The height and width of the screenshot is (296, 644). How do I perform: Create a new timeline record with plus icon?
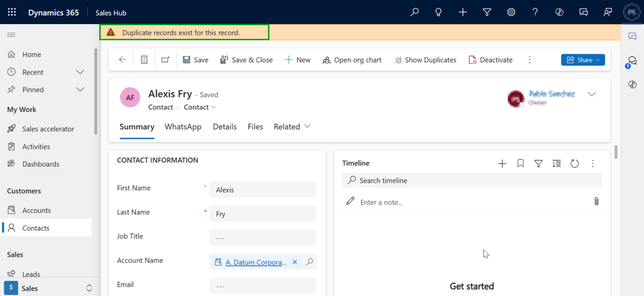coord(502,163)
